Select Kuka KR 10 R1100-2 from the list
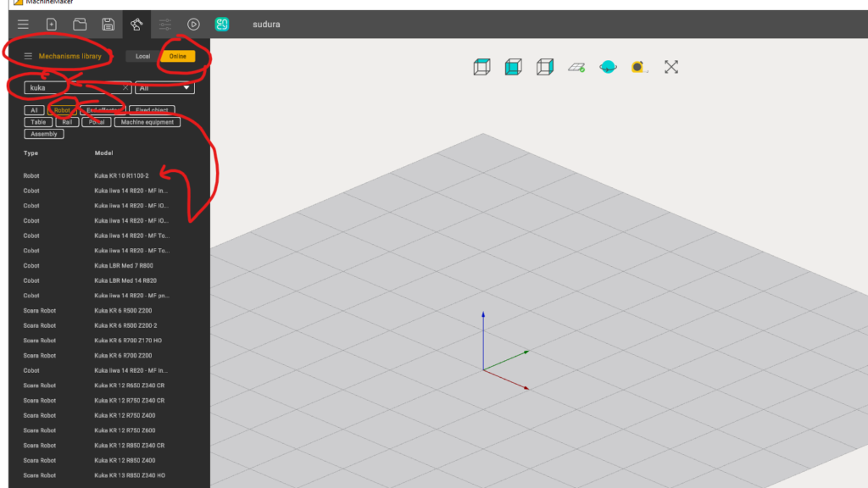 point(121,175)
